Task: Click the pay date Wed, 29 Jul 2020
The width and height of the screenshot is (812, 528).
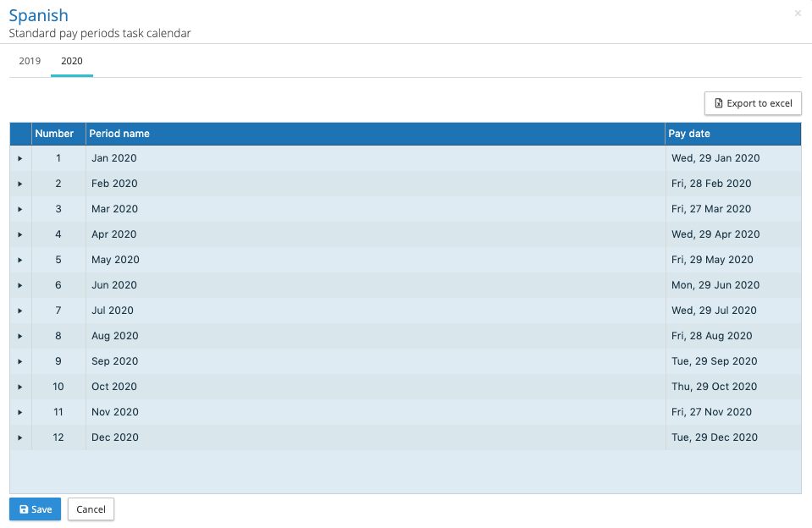Action: pyautogui.click(x=714, y=311)
